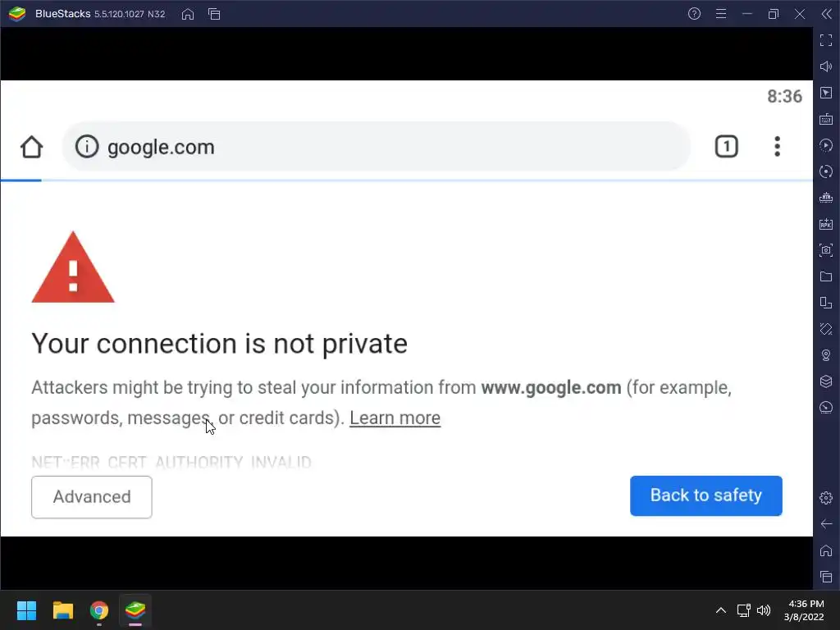Image resolution: width=840 pixels, height=630 pixels.
Task: Click the BlueStacks volume icon in sidebar
Action: point(826,66)
